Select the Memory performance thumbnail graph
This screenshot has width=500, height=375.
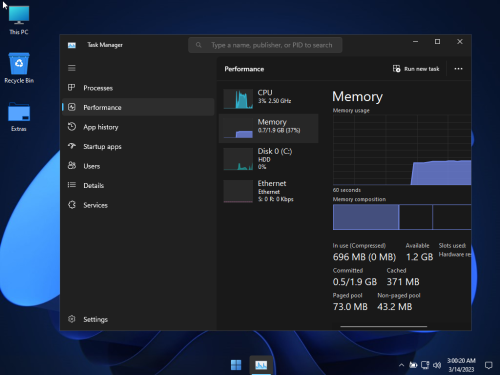click(x=238, y=128)
